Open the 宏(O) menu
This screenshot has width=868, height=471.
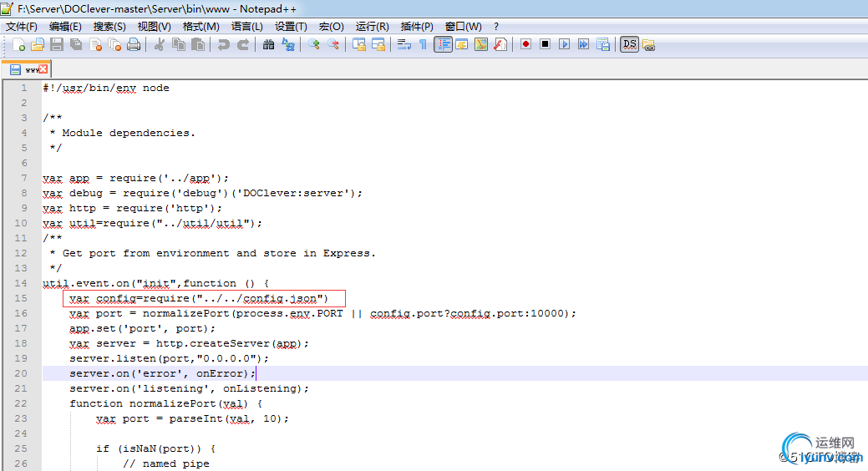pos(331,27)
